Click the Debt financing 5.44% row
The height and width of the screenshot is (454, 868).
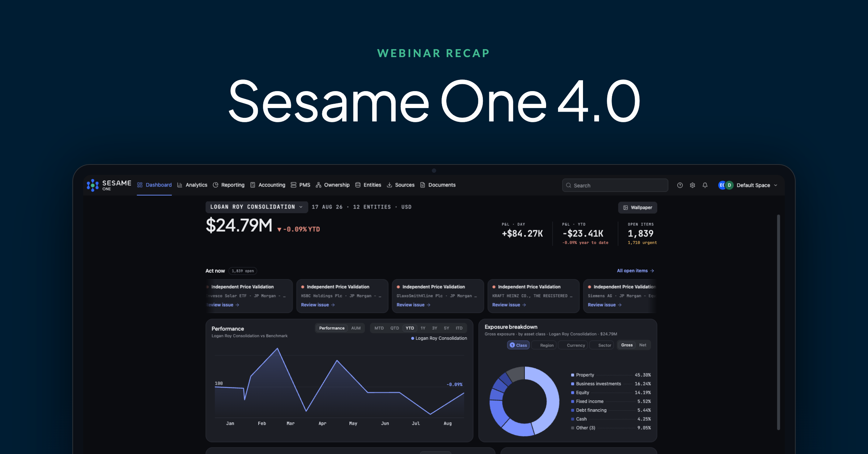611,410
